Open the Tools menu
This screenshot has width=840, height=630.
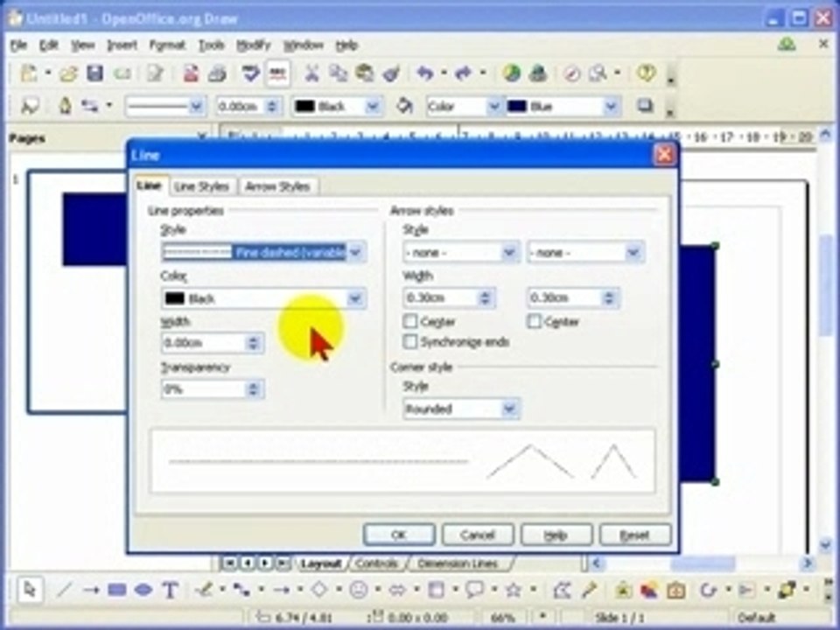click(211, 45)
